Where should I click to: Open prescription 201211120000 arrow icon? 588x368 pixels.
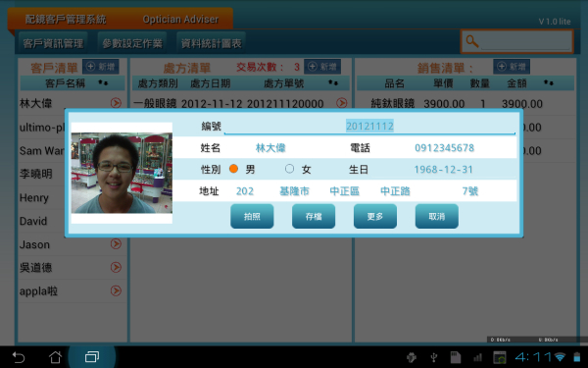[x=342, y=103]
